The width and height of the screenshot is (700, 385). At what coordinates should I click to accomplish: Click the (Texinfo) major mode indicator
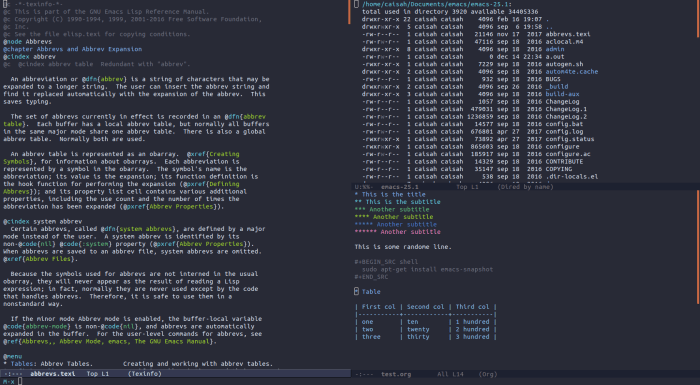145,374
